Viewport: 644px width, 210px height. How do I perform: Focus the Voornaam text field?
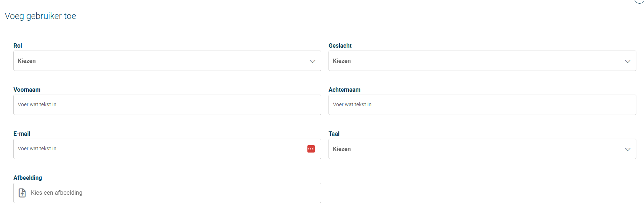(x=167, y=105)
